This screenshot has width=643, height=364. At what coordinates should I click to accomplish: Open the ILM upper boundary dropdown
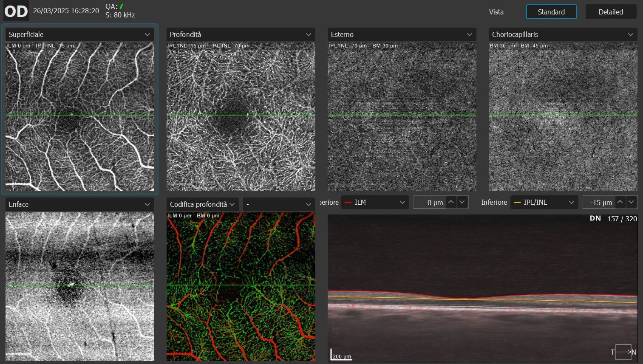click(375, 202)
